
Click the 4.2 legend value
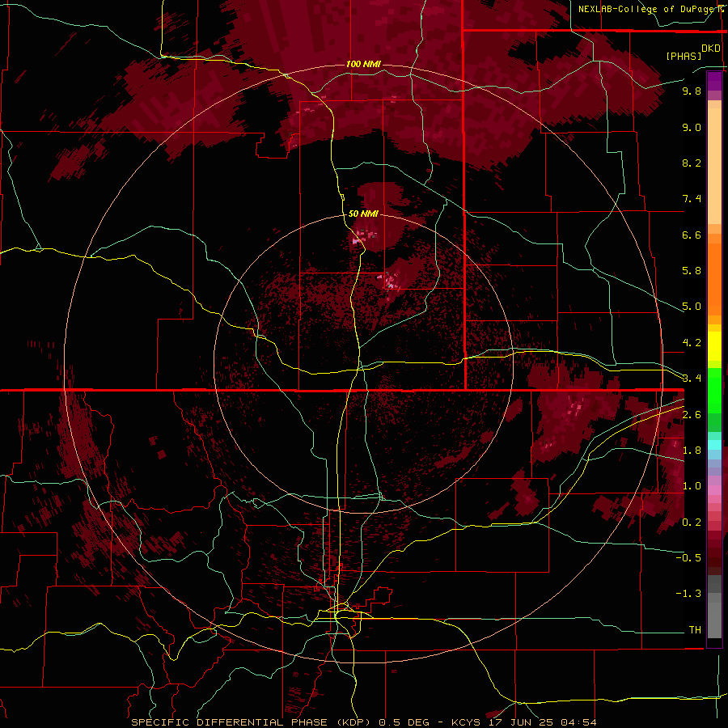(x=692, y=343)
